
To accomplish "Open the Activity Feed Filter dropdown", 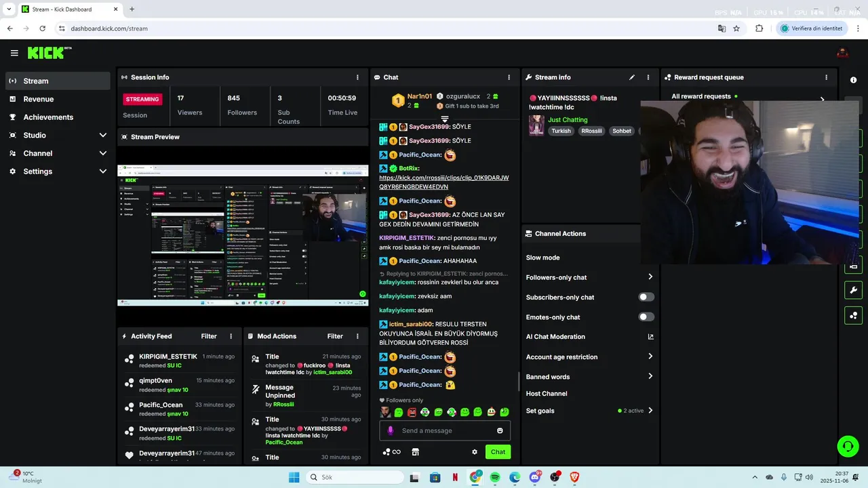I will tap(209, 336).
